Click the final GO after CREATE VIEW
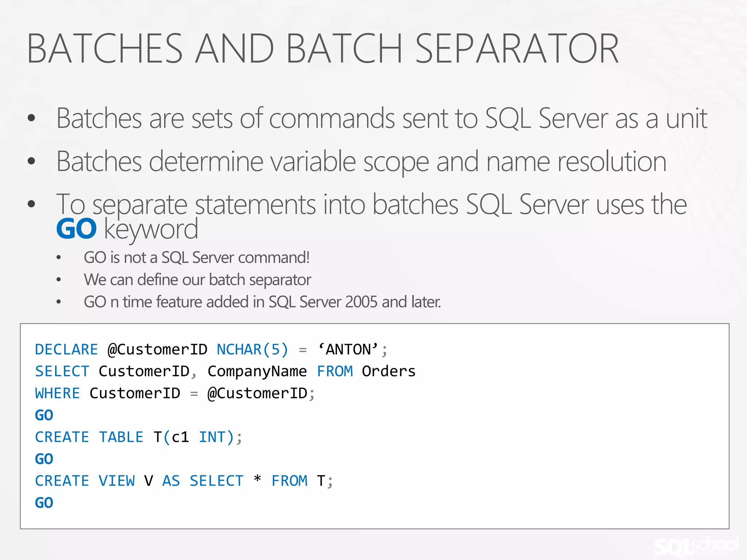The image size is (747, 560). [44, 503]
